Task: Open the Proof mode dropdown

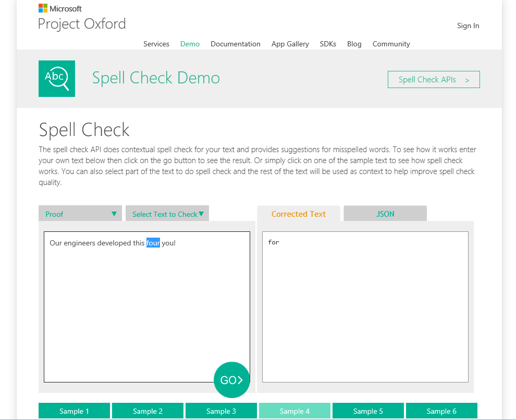Action: pos(80,214)
